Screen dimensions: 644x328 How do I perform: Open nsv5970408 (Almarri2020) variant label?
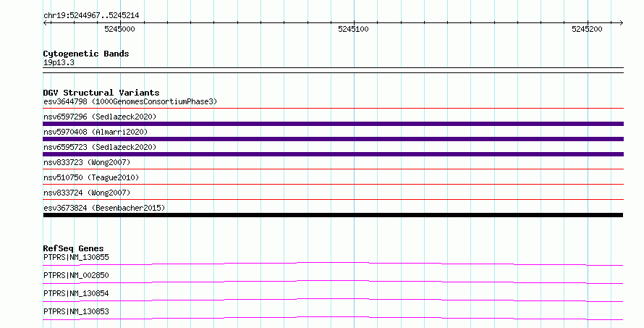click(96, 132)
